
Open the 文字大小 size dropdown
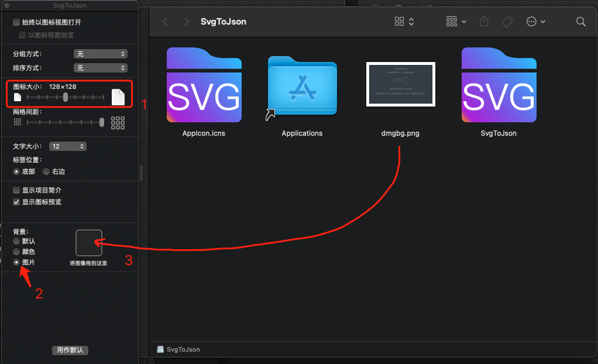[68, 146]
